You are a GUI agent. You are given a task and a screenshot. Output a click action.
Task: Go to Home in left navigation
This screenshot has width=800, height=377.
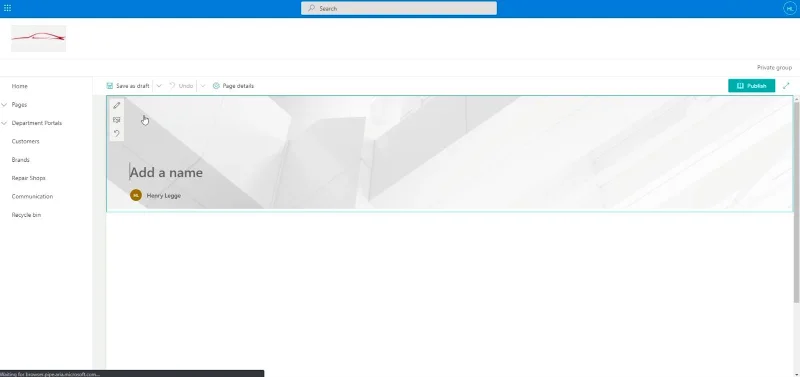click(19, 86)
